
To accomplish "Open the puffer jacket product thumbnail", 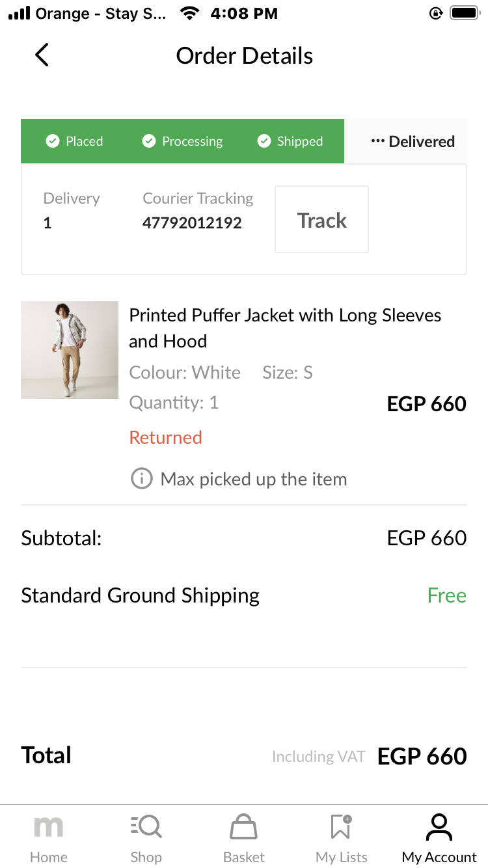I will pyautogui.click(x=70, y=350).
